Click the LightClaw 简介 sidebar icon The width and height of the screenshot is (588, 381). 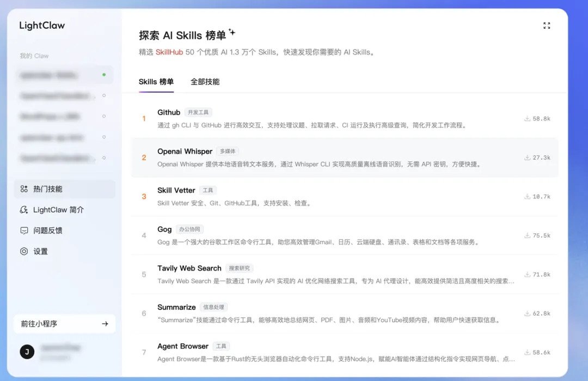coord(24,210)
